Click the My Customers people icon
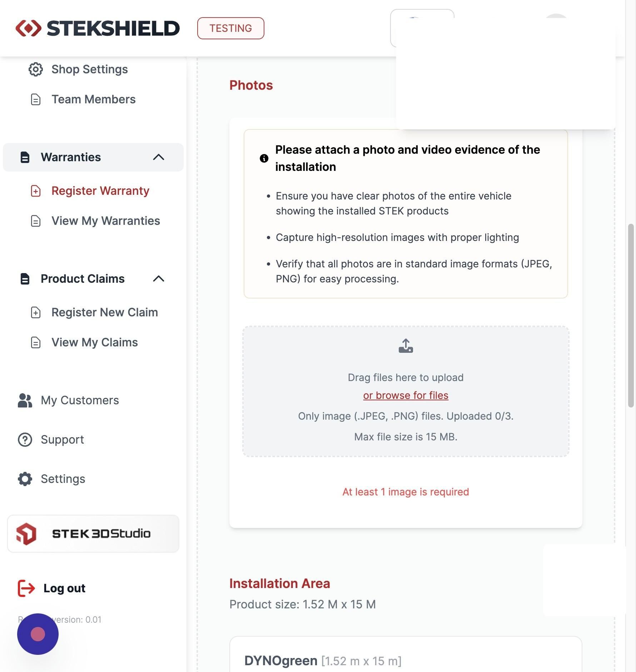Screen dimensions: 636x672 (25, 400)
